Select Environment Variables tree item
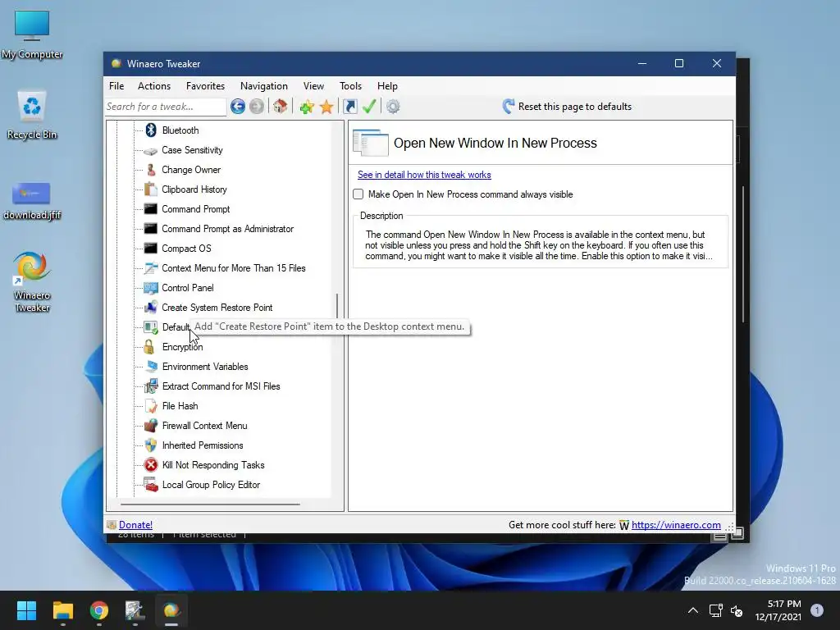The height and width of the screenshot is (630, 840). click(x=205, y=367)
